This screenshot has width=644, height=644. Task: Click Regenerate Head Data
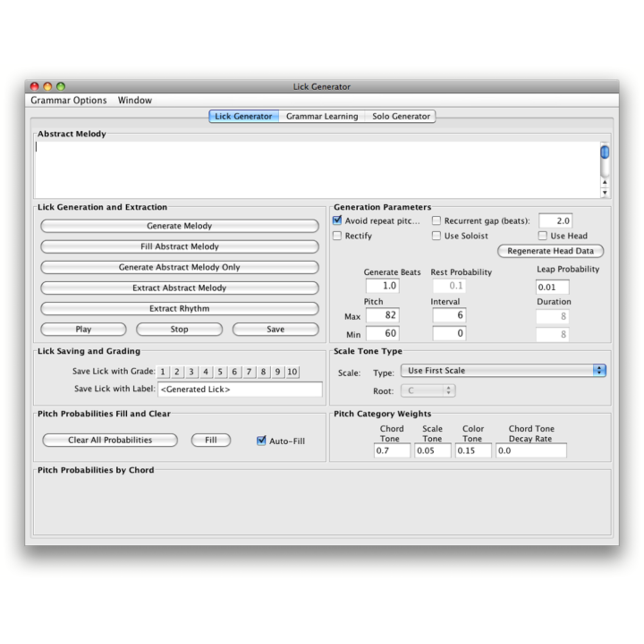550,251
